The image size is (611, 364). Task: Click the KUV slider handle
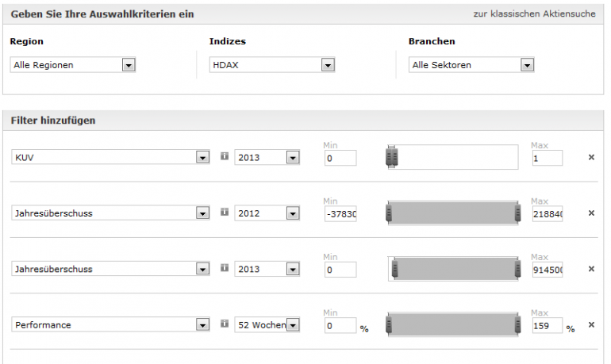391,158
